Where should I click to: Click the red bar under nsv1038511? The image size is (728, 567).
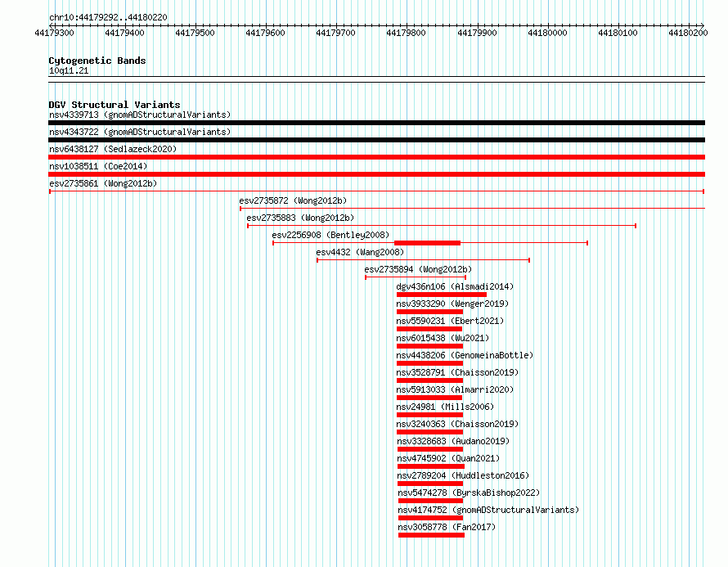[376, 174]
